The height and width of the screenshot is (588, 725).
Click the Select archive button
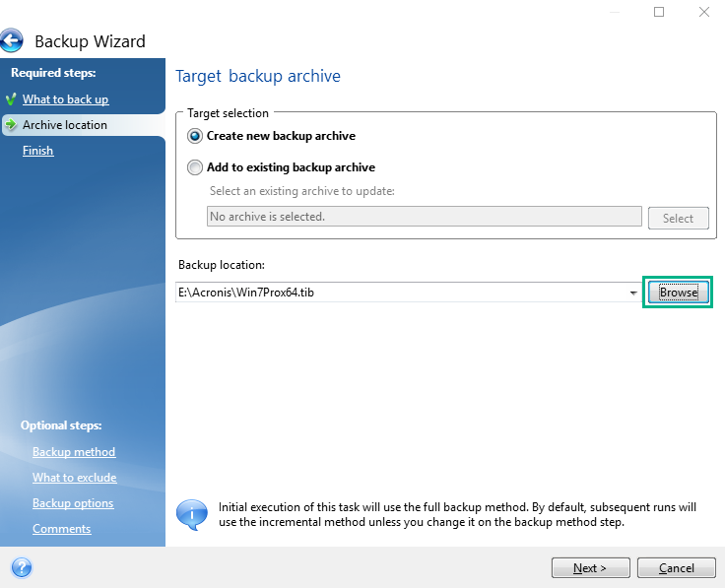point(679,219)
